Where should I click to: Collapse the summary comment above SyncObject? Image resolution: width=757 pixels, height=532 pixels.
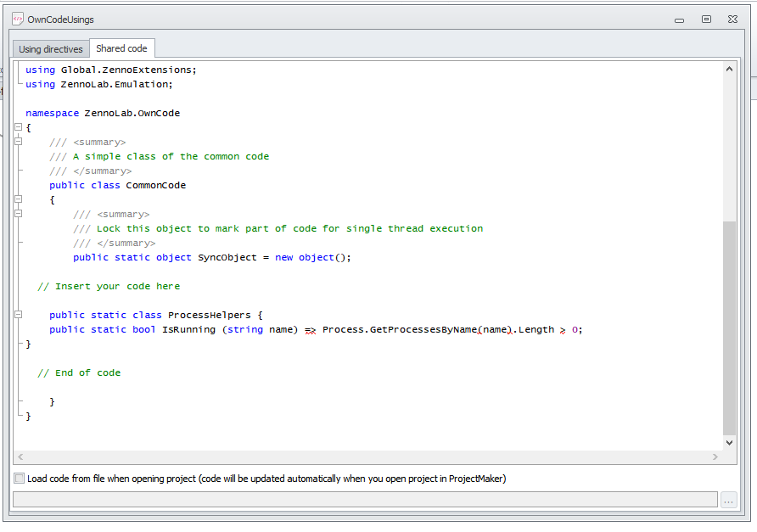pos(19,213)
